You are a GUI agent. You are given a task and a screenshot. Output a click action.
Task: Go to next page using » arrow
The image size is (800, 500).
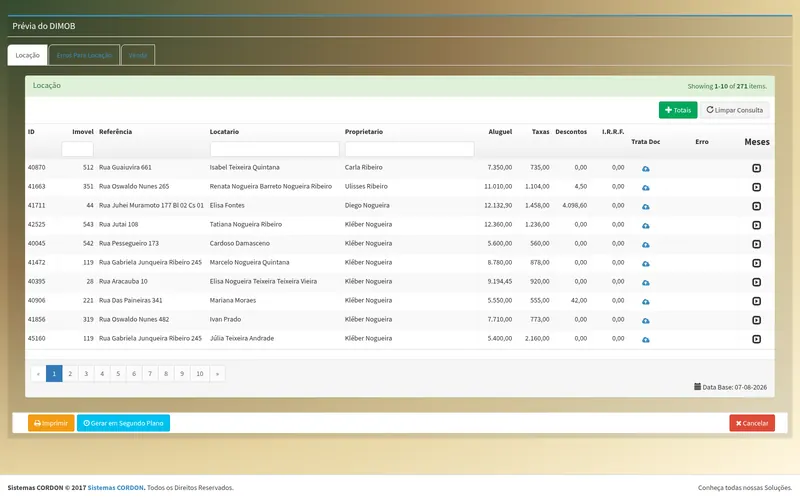(x=217, y=373)
